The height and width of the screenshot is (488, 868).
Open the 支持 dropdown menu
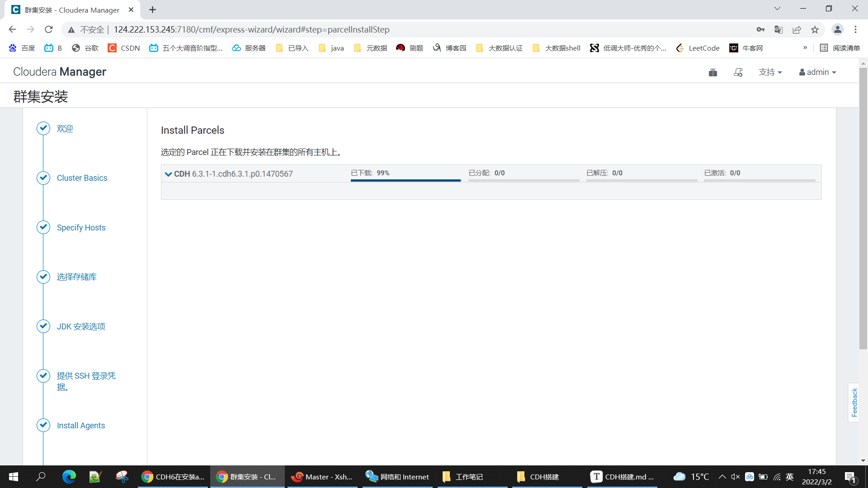770,72
